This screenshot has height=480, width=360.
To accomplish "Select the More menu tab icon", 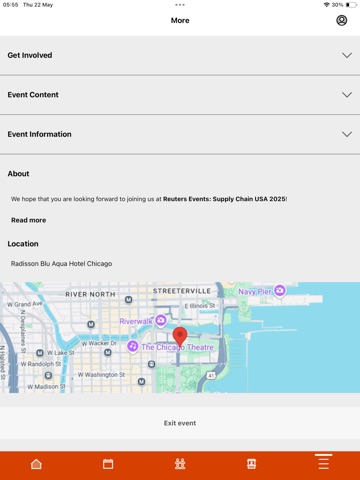I will 323,463.
